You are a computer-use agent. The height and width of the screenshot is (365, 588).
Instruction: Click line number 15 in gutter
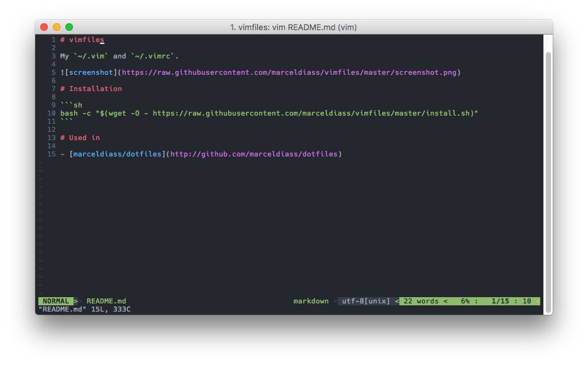pos(52,154)
